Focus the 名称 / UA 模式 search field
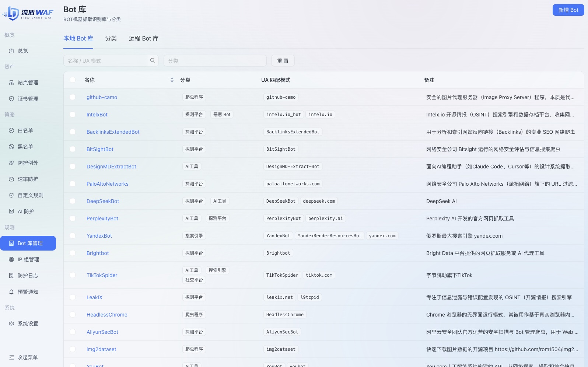The width and height of the screenshot is (588, 367). pyautogui.click(x=105, y=61)
